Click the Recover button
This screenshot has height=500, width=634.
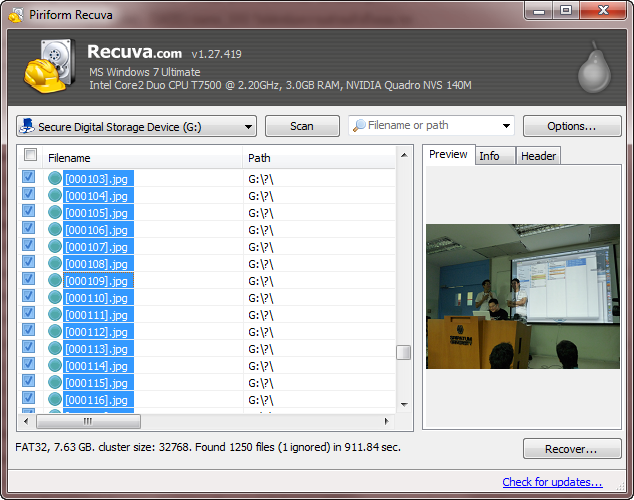[572, 449]
